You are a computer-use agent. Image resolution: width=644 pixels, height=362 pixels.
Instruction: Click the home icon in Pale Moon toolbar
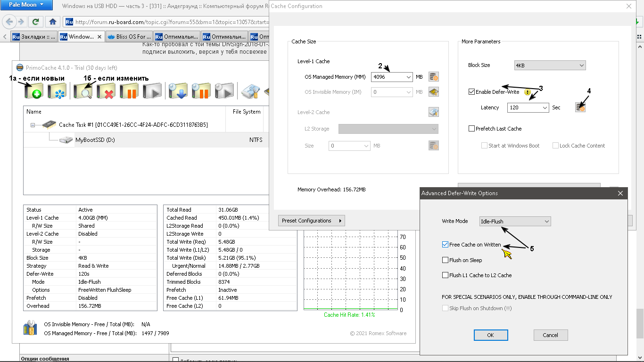coord(53,22)
